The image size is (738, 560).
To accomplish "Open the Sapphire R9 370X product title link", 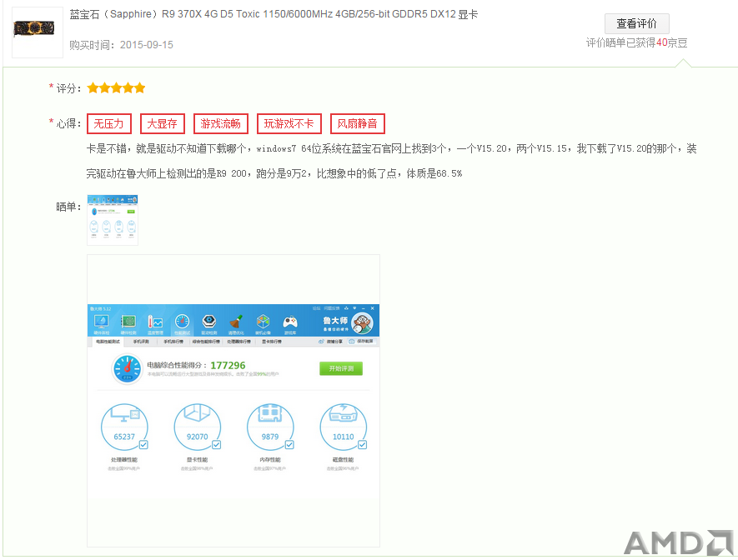I will [x=274, y=14].
